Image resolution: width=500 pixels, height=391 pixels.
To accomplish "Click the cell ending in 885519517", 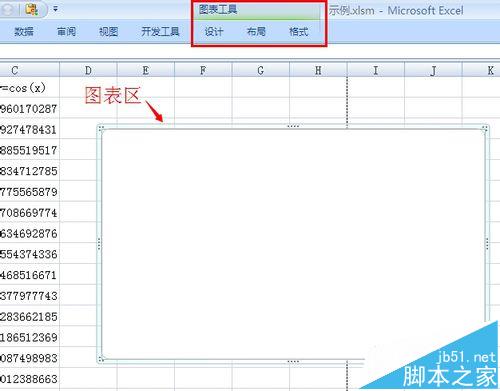I will coord(30,150).
